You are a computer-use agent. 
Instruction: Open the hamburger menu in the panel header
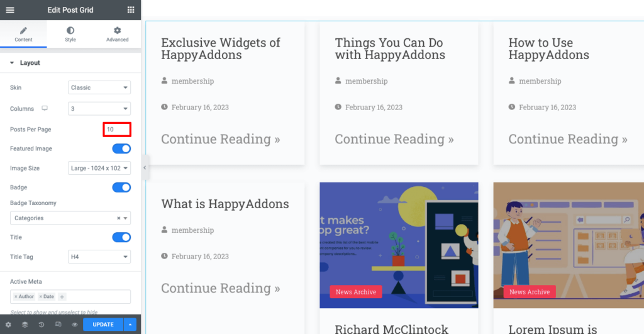[x=10, y=9]
